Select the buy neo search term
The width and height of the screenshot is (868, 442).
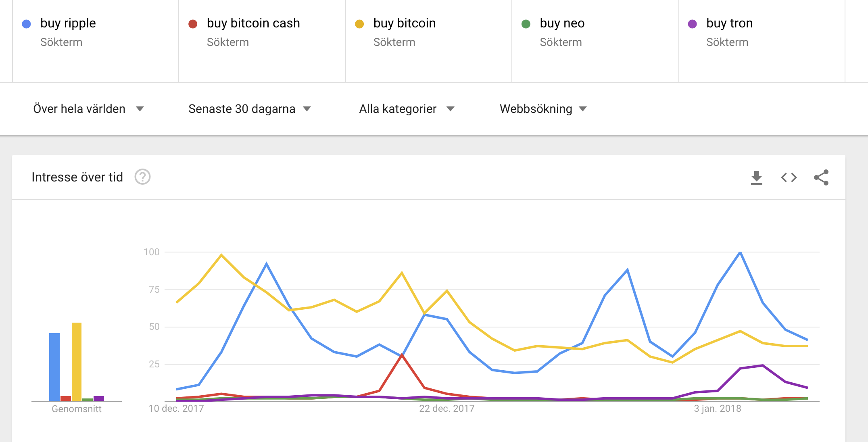[x=562, y=23]
